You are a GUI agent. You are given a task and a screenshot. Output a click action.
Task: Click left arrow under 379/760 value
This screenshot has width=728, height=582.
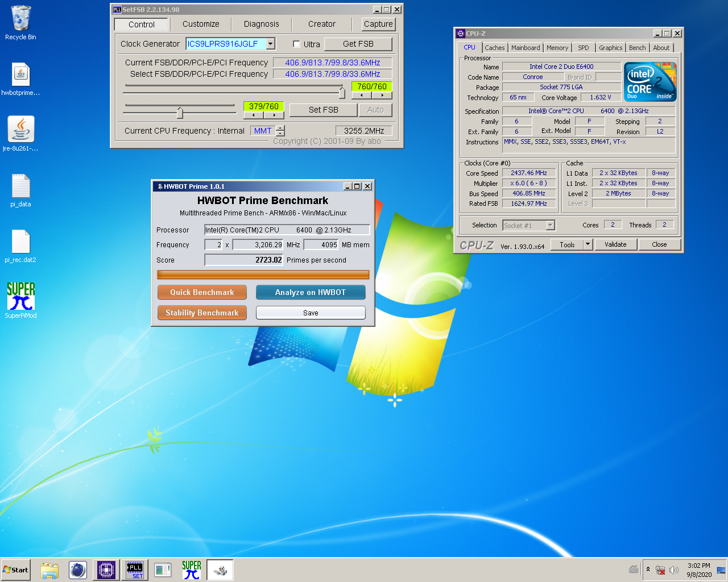[x=253, y=115]
